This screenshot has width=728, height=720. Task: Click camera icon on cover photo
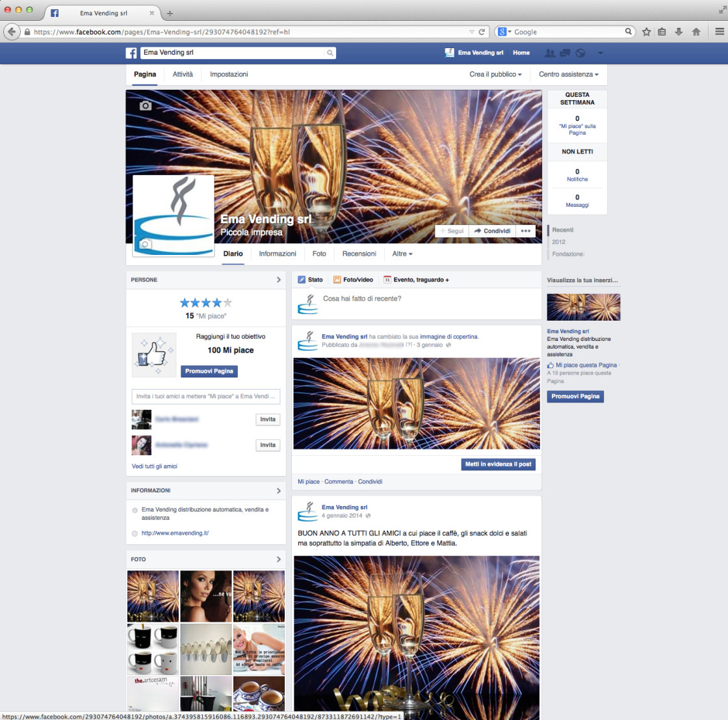tap(146, 105)
